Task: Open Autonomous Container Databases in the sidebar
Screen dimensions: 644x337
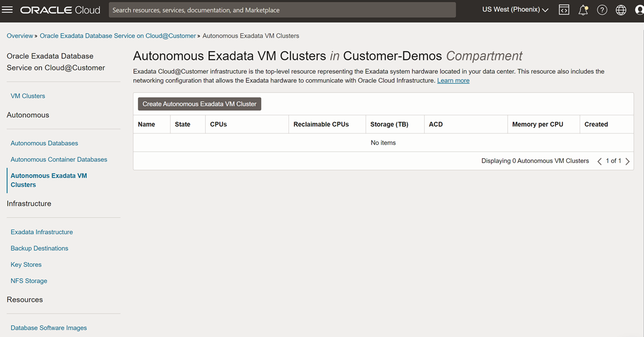Action: (x=59, y=159)
